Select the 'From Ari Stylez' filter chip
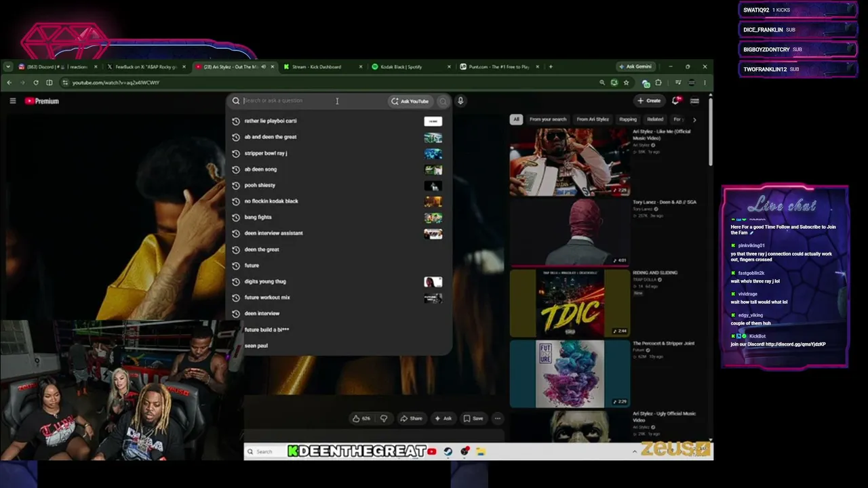 [593, 119]
